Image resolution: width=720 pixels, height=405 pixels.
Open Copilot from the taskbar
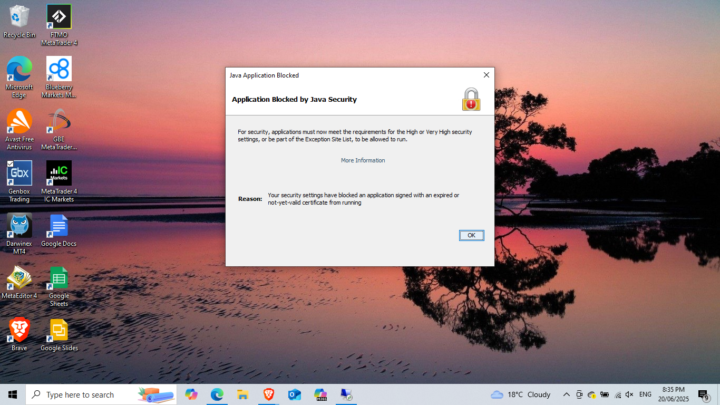click(x=191, y=394)
